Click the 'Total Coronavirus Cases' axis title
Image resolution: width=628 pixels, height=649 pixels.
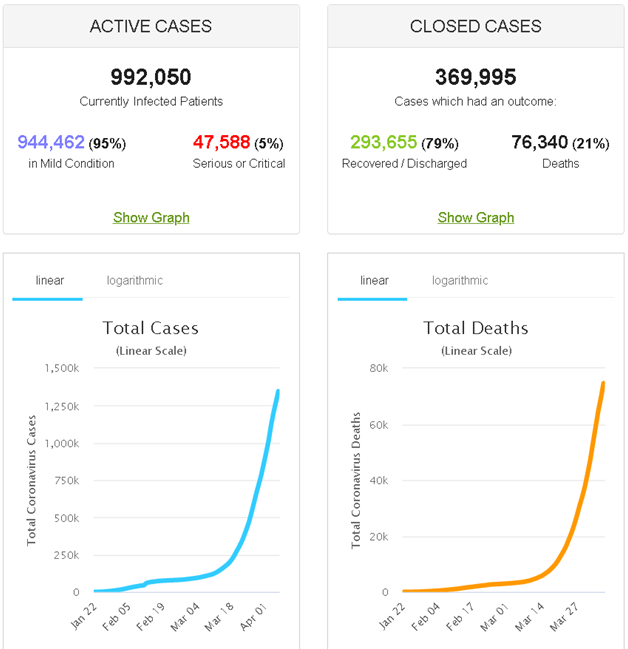click(x=31, y=480)
